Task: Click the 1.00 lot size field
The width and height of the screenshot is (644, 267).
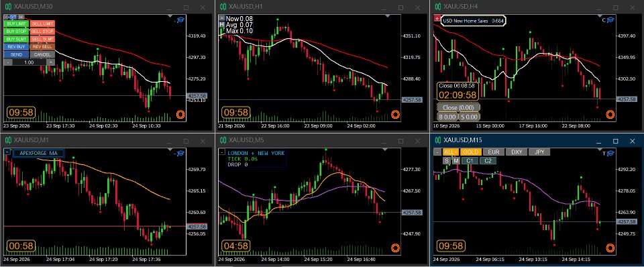Action: [x=29, y=62]
